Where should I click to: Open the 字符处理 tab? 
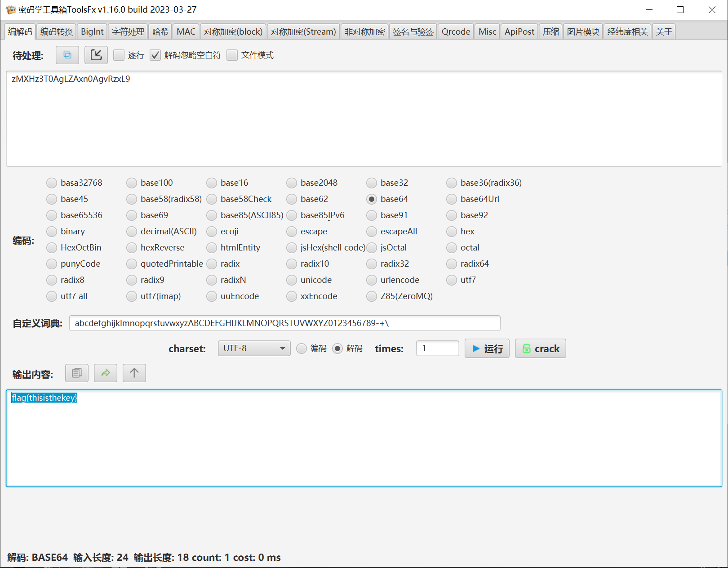(x=128, y=31)
